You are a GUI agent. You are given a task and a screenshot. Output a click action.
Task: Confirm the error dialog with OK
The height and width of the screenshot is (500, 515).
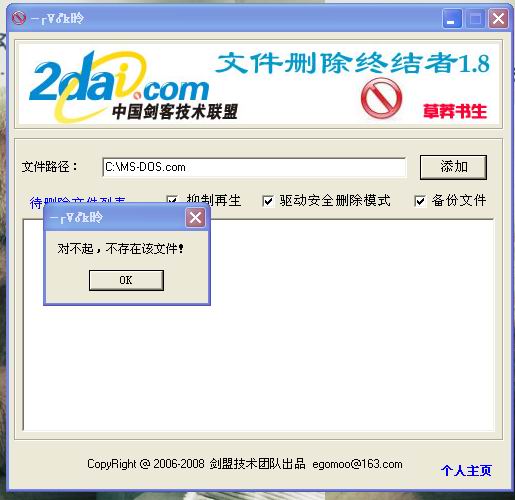[x=126, y=280]
